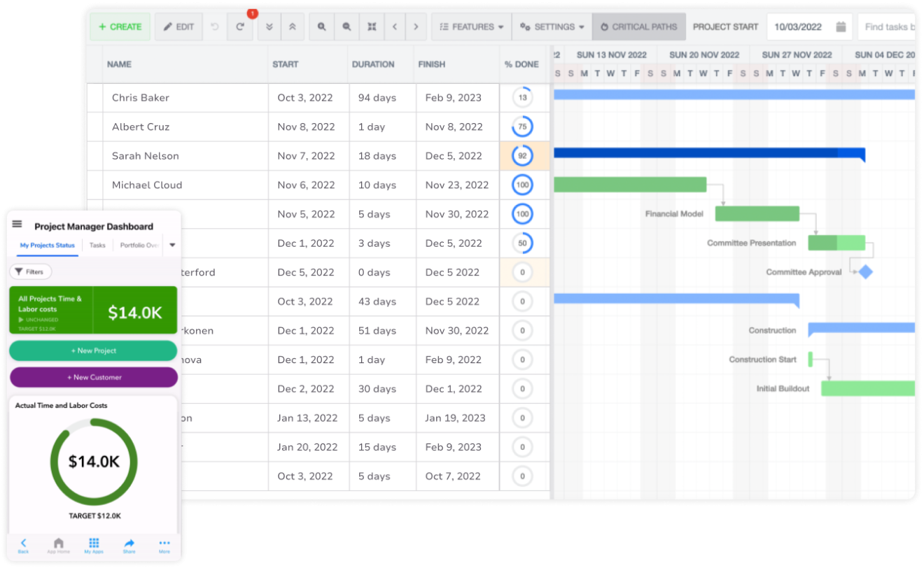Switch to the Tasks tab on the dashboard
Viewport: 924px width, 568px height.
pyautogui.click(x=97, y=245)
